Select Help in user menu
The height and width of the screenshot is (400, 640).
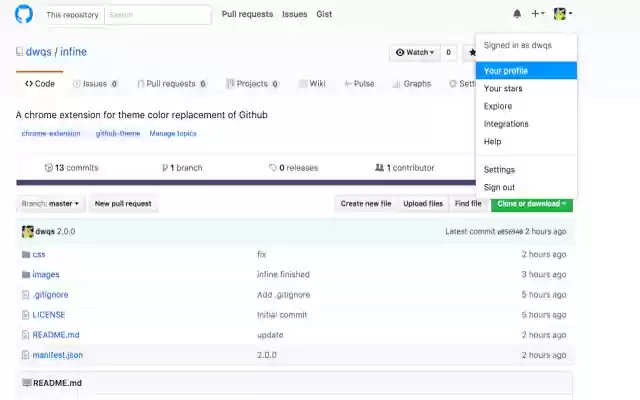(526, 142)
